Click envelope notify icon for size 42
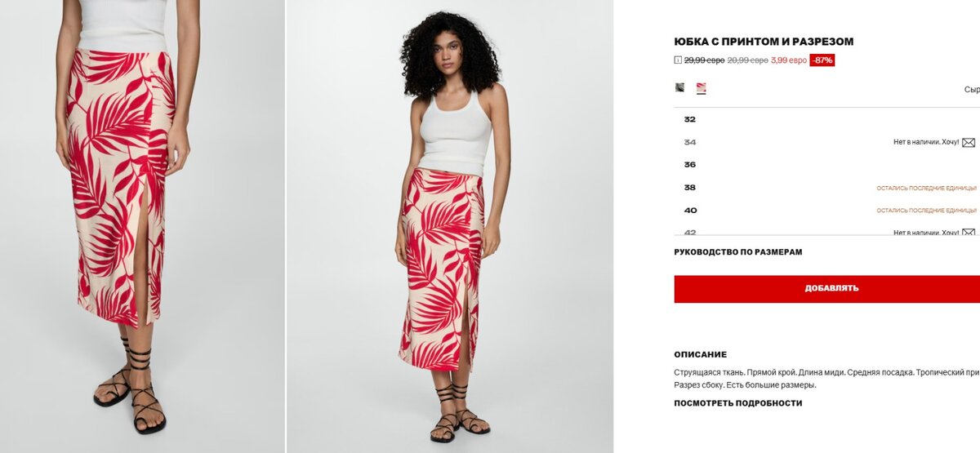Viewport: 980px width, 453px height. coord(969,233)
